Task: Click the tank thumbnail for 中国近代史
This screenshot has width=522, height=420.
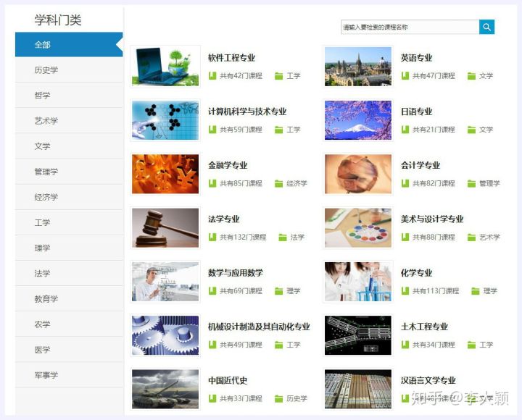Action: pyautogui.click(x=165, y=389)
